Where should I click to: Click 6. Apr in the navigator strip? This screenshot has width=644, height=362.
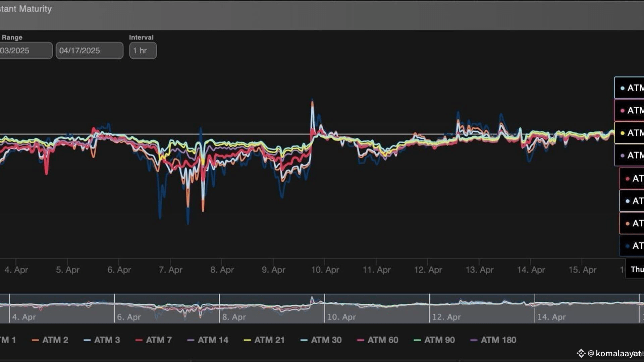pyautogui.click(x=129, y=317)
